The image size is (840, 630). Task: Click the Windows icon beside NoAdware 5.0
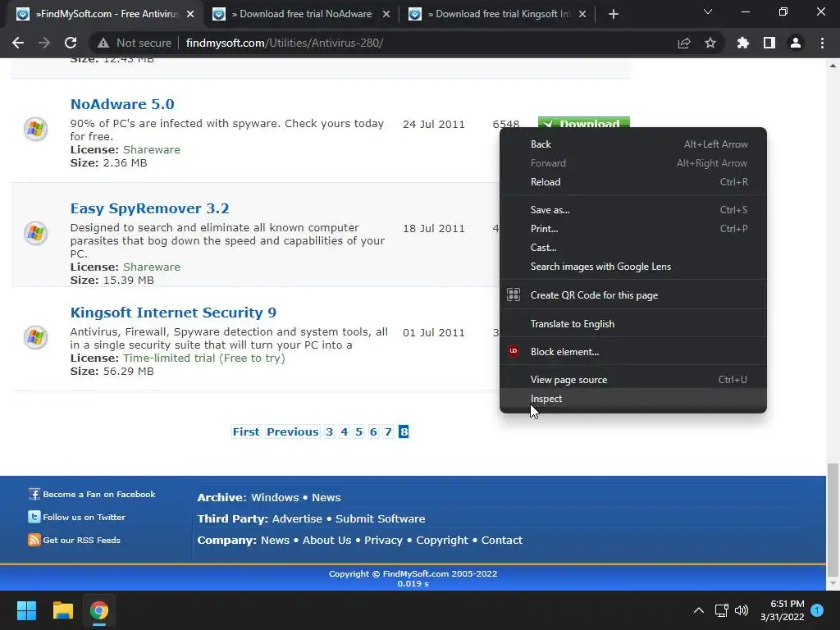(x=35, y=129)
